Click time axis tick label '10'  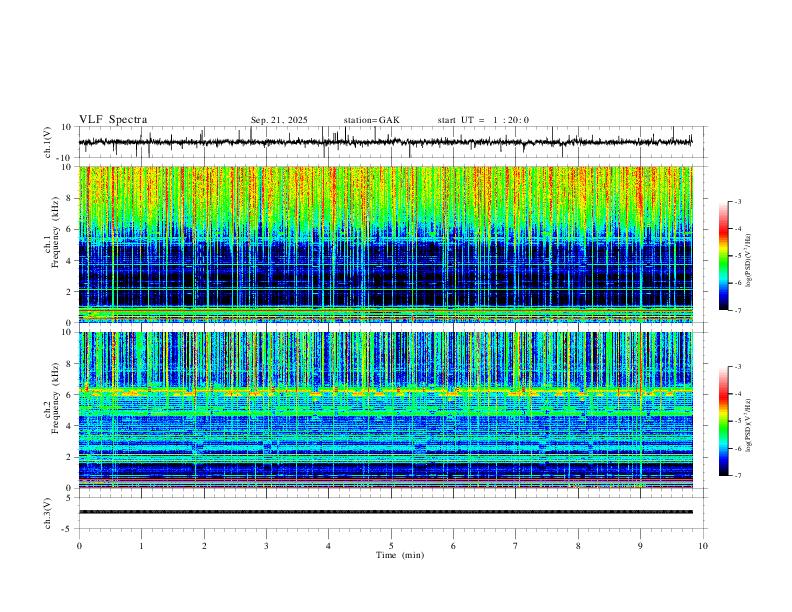pos(703,546)
